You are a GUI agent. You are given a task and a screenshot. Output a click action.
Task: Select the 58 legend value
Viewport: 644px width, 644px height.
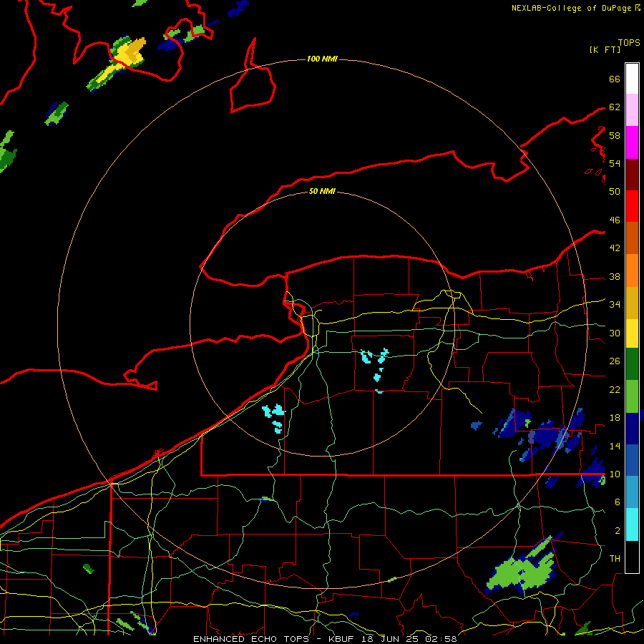pos(615,135)
